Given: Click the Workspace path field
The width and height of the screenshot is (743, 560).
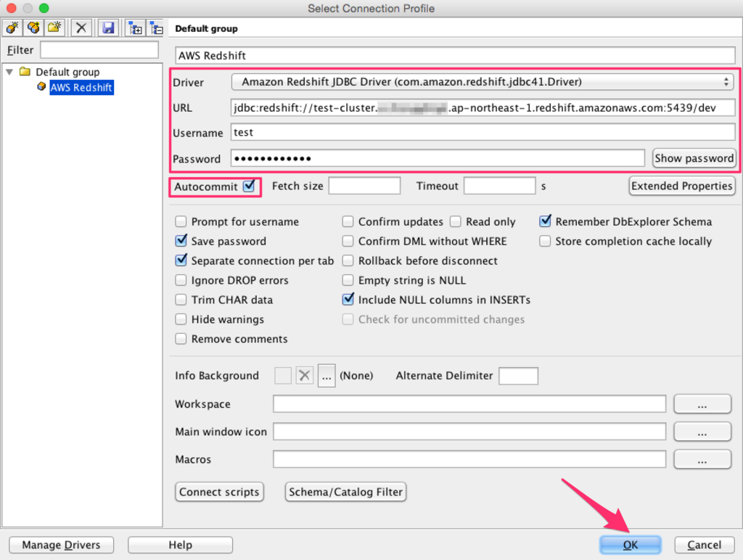Looking at the screenshot, I should click(x=469, y=404).
